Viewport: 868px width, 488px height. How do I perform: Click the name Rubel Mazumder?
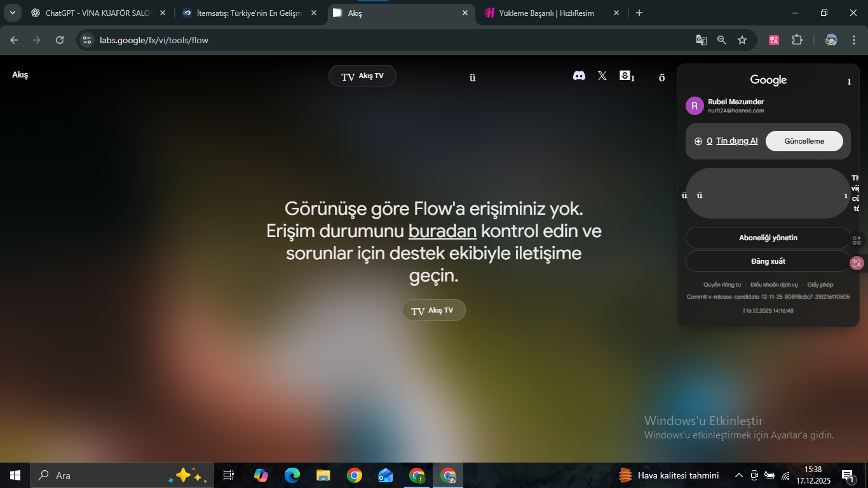[x=736, y=102]
